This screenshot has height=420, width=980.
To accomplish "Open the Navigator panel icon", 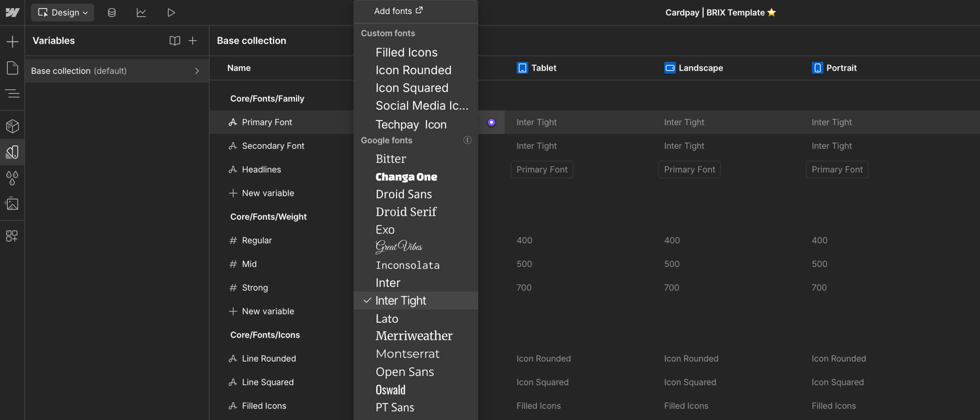I will [12, 93].
